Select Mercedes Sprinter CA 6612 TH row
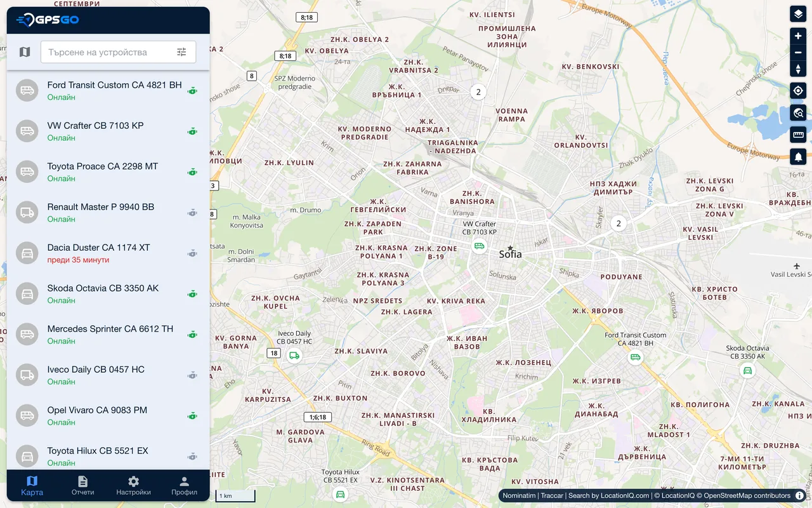Screen dimensions: 812x508 pos(108,334)
